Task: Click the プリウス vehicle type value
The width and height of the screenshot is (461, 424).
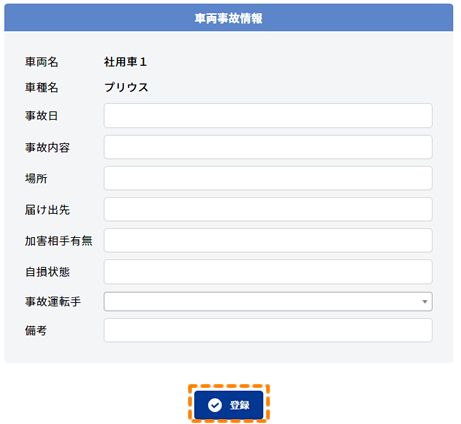Action: coord(126,87)
